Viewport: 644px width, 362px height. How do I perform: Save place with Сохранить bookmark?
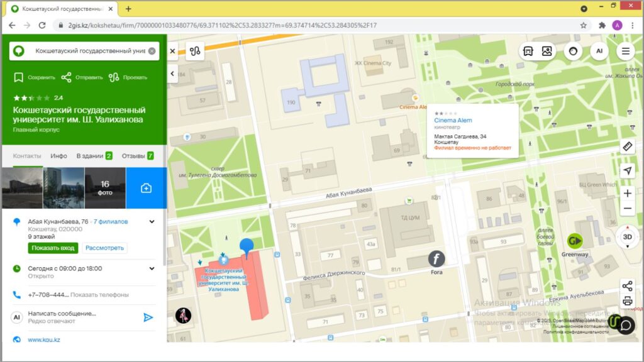pyautogui.click(x=35, y=77)
